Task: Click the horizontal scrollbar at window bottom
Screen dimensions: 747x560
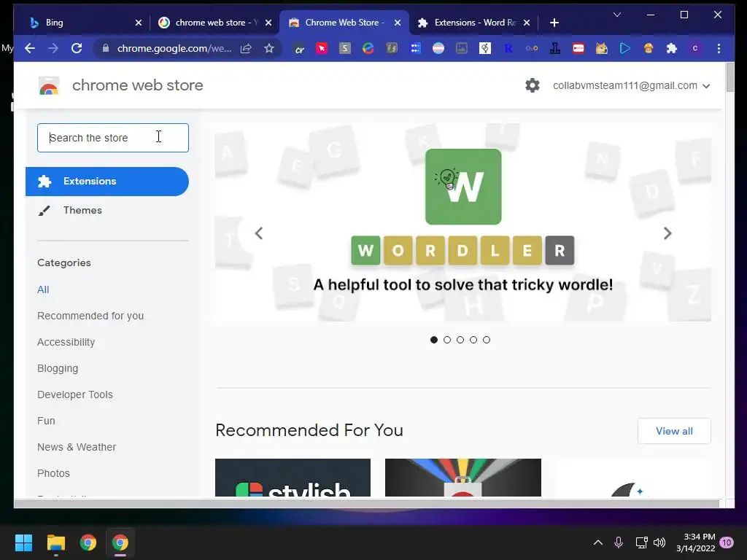Action: [367, 503]
